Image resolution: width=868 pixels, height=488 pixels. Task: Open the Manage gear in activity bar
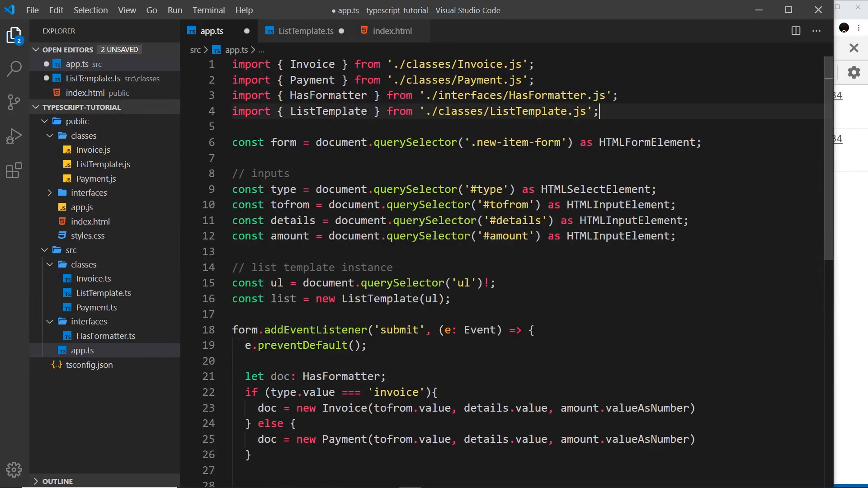(14, 470)
